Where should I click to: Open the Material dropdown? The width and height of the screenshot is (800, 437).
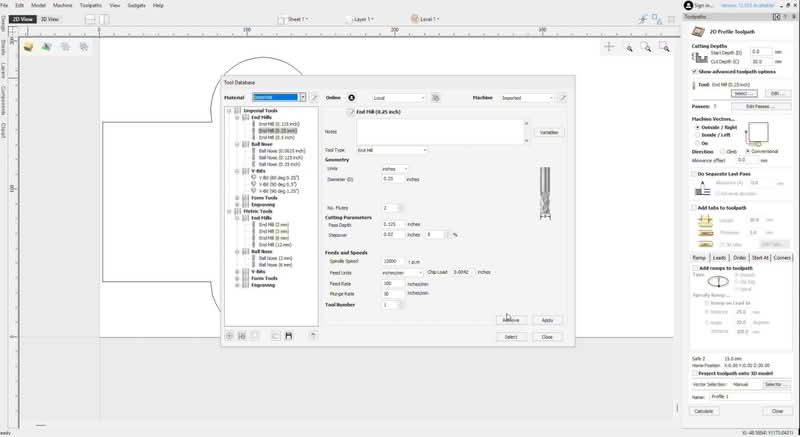pyautogui.click(x=302, y=98)
